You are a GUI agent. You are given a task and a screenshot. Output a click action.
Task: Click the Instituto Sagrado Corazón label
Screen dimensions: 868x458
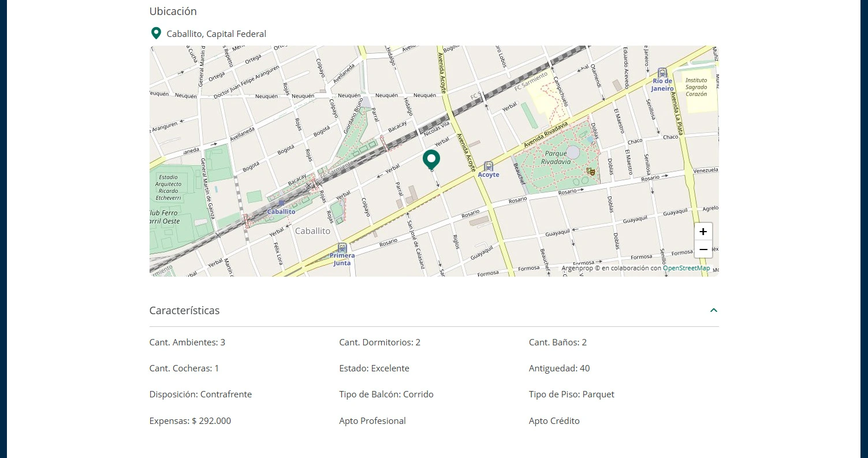pyautogui.click(x=696, y=87)
